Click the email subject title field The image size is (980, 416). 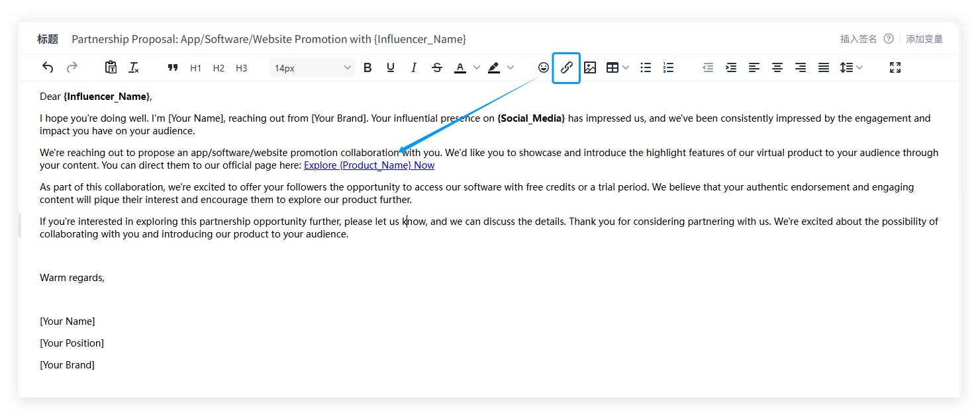coord(269,39)
